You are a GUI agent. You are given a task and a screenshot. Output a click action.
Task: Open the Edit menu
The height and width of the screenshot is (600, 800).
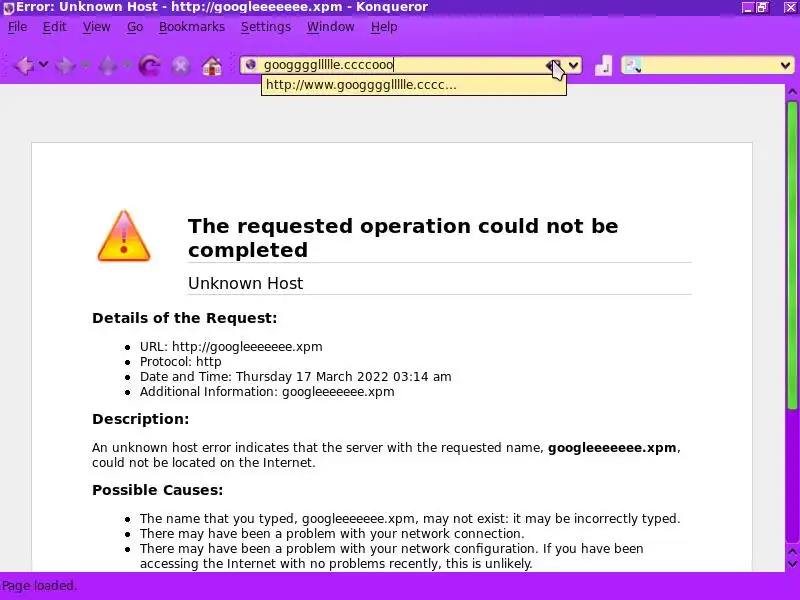pyautogui.click(x=55, y=27)
